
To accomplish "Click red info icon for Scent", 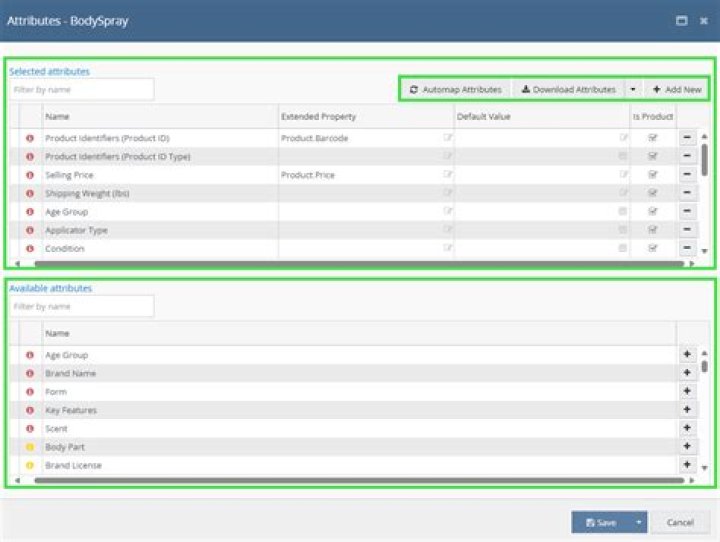I will point(30,429).
